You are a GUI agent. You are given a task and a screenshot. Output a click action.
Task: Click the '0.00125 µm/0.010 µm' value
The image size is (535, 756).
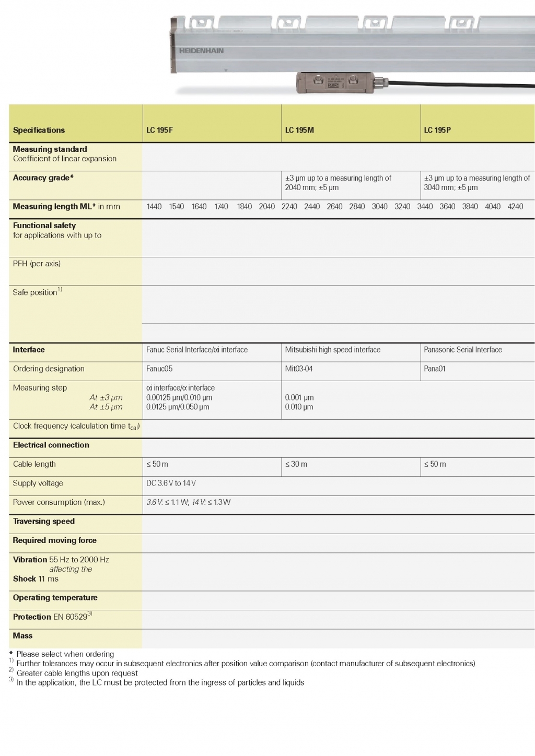click(x=179, y=397)
